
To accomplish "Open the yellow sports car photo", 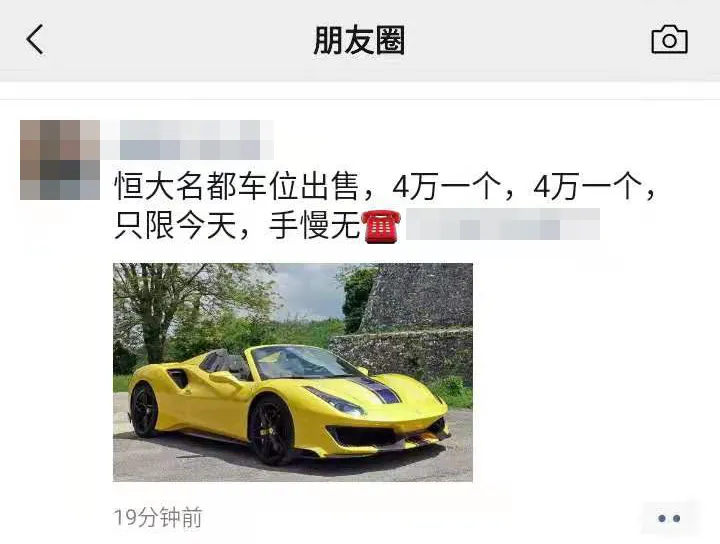I will point(292,372).
